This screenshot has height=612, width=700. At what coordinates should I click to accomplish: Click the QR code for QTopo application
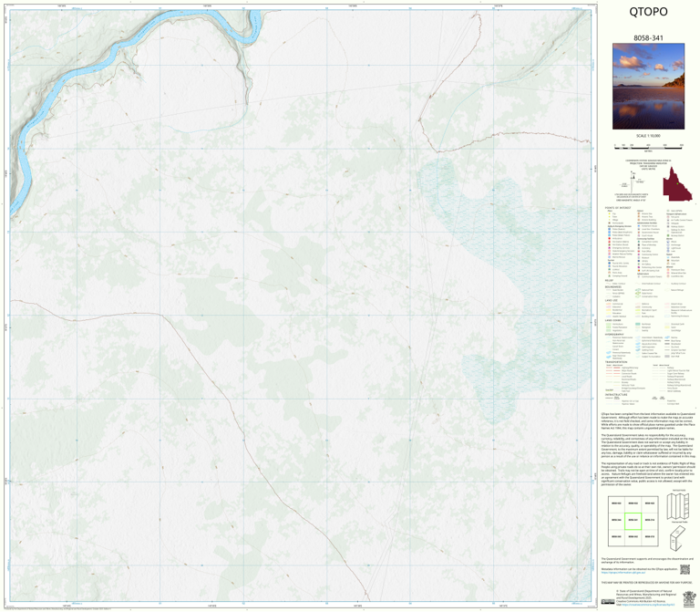685,569
